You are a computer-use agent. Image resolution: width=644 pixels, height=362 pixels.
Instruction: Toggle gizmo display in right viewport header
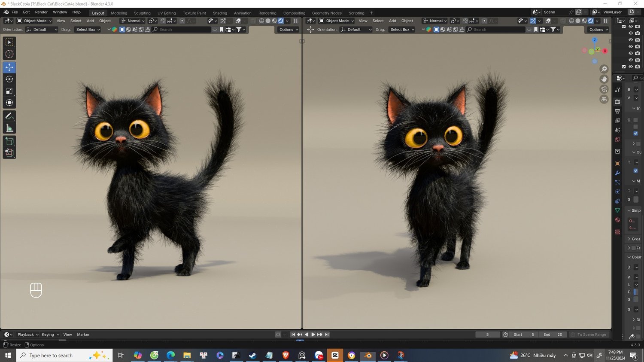pos(533,21)
